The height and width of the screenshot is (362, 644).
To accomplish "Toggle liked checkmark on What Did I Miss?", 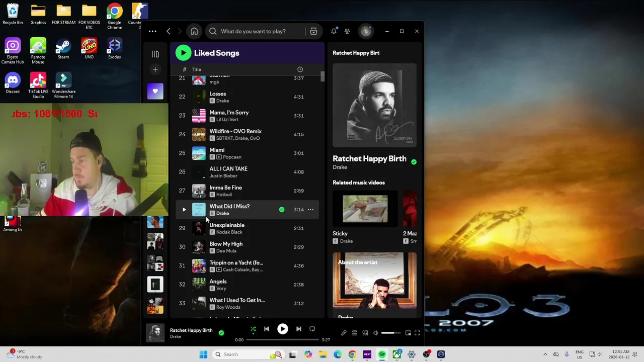I will click(282, 210).
